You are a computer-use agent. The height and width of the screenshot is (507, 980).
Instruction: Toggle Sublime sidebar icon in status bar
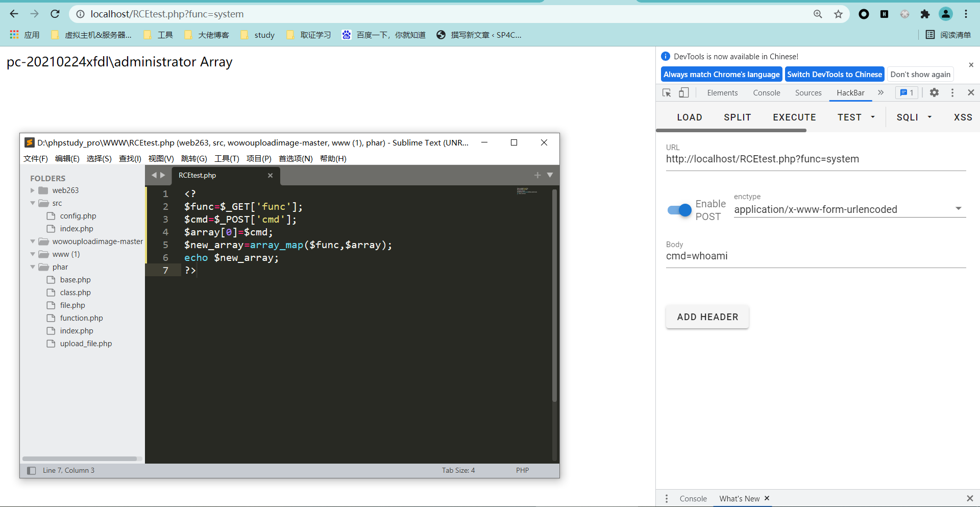pos(31,470)
